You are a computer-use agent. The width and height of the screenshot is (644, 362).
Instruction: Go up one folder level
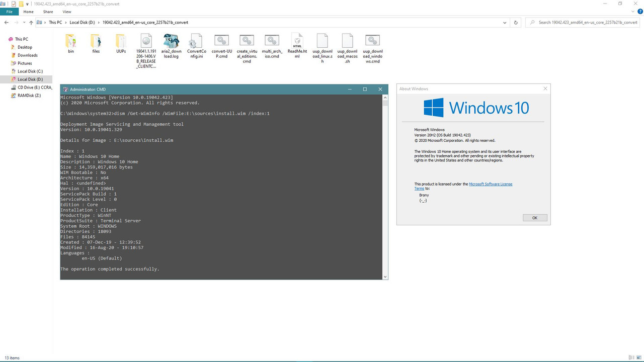[x=31, y=23]
